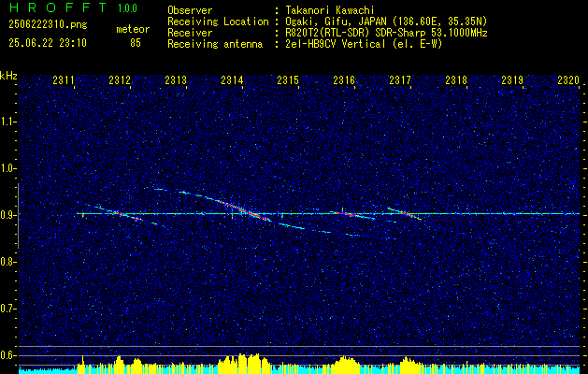The width and height of the screenshot is (588, 374).
Task: Click the 0.9 kHz axis label
Action: click(8, 215)
